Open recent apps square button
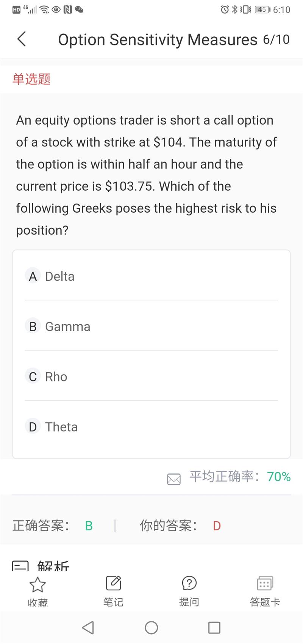 click(x=214, y=628)
